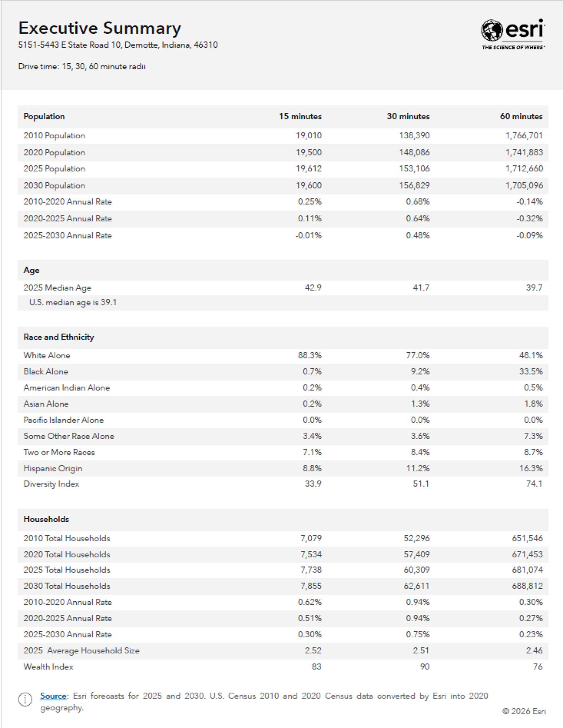The width and height of the screenshot is (563, 728).
Task: Click the 2025 Average Household Size label
Action: pos(81,650)
